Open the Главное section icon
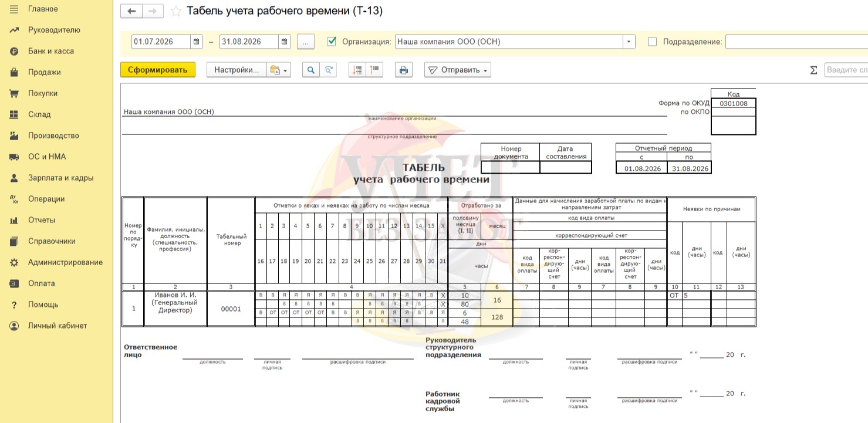This screenshot has width=868, height=423. pos(14,9)
